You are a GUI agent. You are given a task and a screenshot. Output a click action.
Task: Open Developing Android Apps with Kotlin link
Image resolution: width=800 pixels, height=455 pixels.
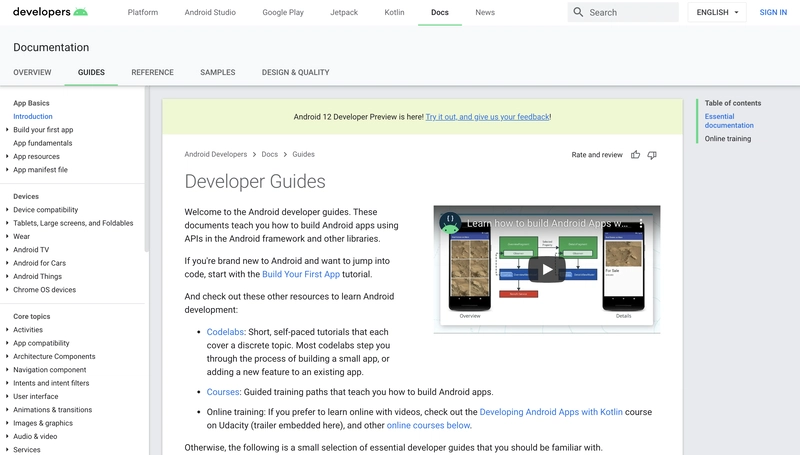551,412
